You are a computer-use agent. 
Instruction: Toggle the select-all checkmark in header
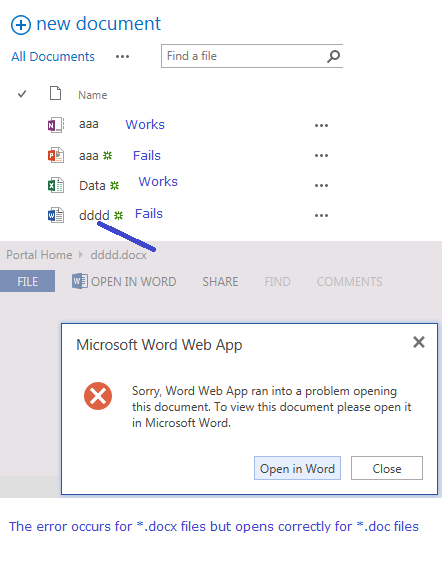pos(22,94)
